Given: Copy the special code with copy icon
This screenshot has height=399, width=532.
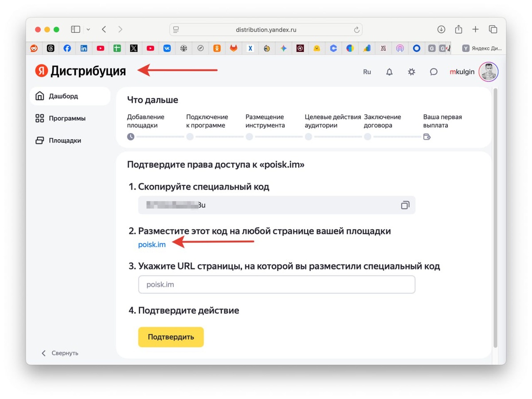Looking at the screenshot, I should [x=405, y=205].
